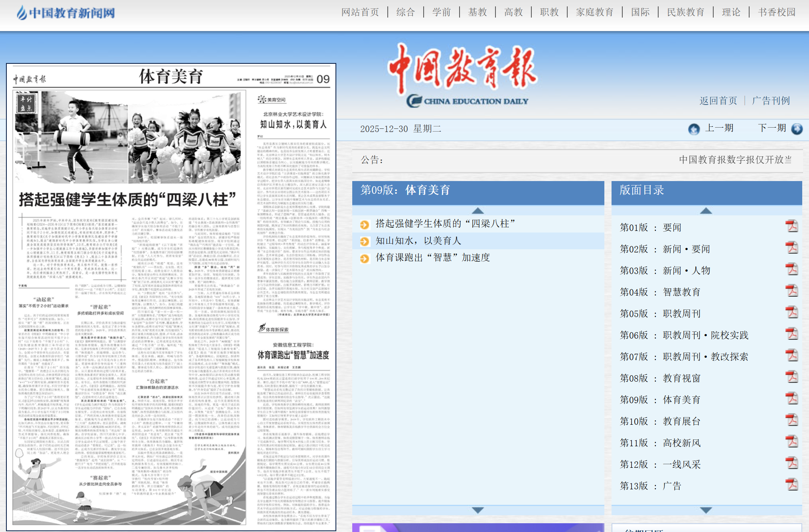This screenshot has width=809, height=532.
Task: Click the 广告刊例 link
Action: point(771,100)
